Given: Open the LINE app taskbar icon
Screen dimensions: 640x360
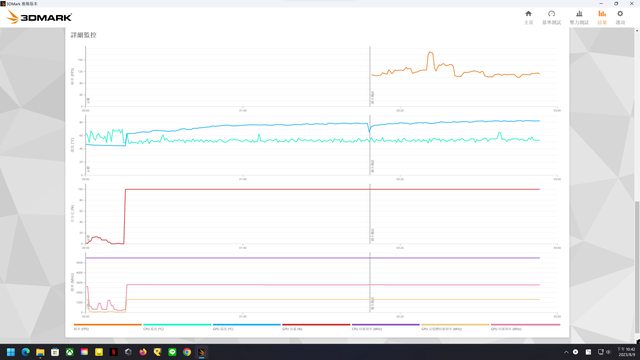Looking at the screenshot, I should click(x=172, y=352).
